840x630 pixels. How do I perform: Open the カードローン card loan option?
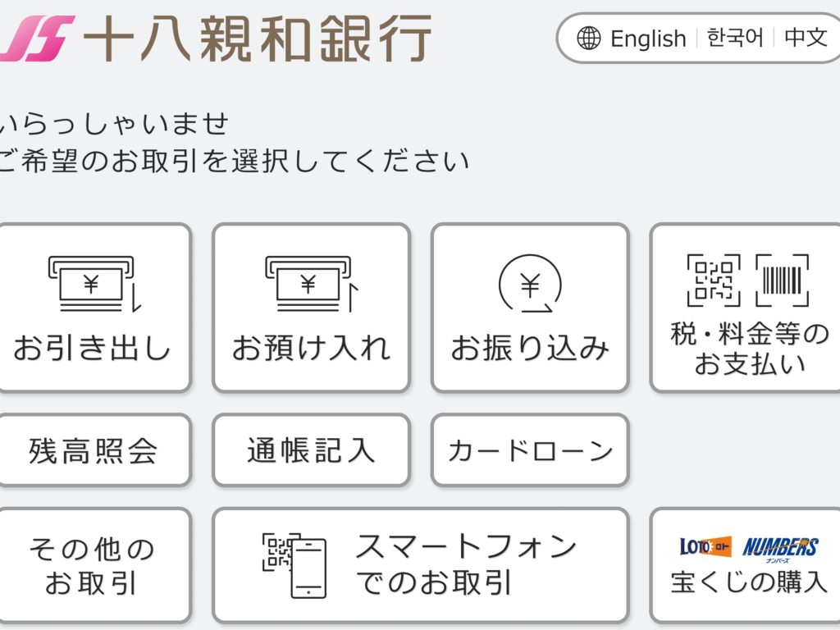click(x=530, y=450)
